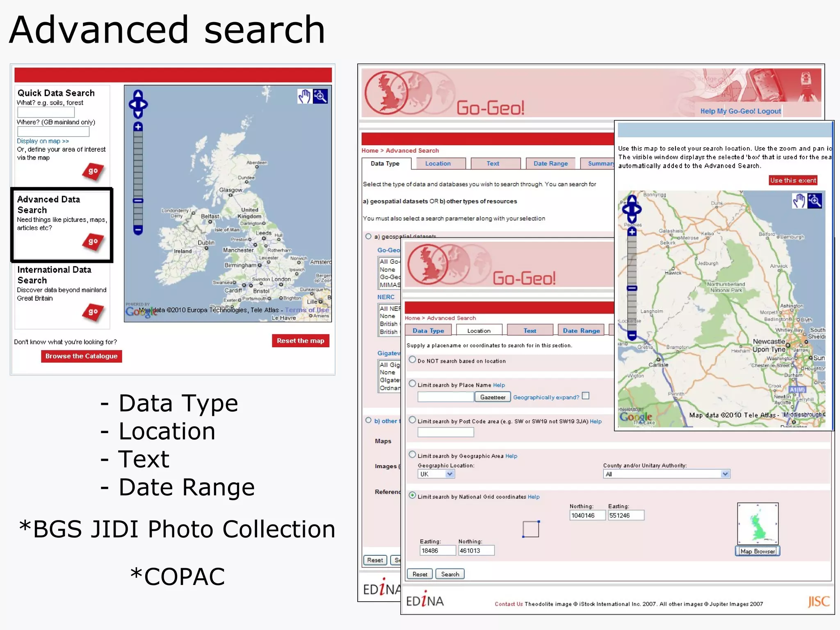This screenshot has height=630, width=840.
Task: Select 'Limit search by Geographic Area' radio
Action: 412,454
